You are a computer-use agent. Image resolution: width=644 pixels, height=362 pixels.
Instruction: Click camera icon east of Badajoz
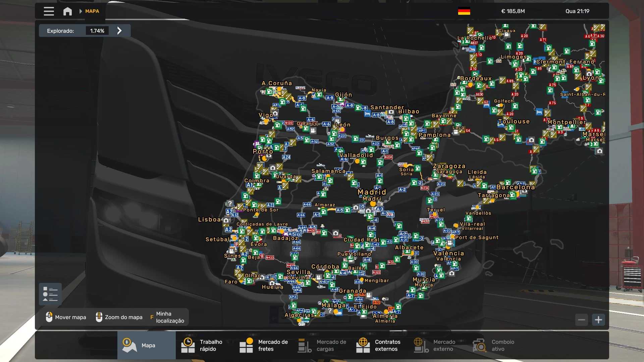tap(335, 233)
